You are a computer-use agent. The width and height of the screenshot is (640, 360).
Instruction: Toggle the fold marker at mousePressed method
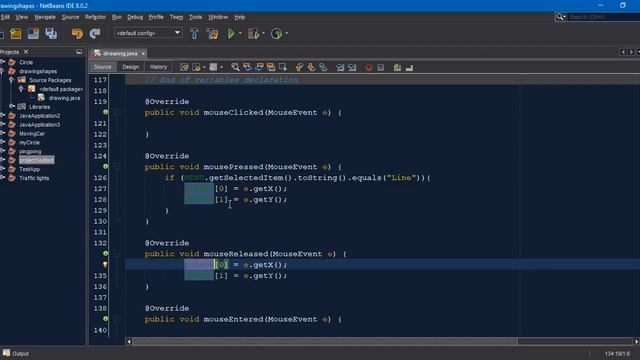pos(117,167)
